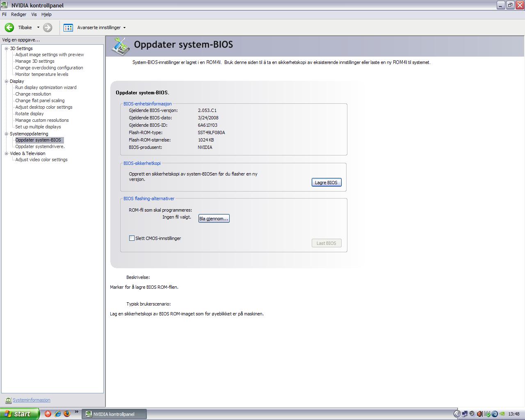Collapse the 3D Settings tree node
The height and width of the screenshot is (420, 525).
point(6,48)
